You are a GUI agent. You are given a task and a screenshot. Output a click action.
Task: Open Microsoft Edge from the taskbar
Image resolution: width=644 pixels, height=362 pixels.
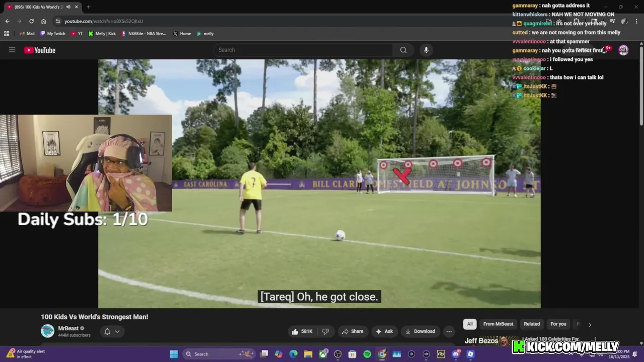point(293,354)
